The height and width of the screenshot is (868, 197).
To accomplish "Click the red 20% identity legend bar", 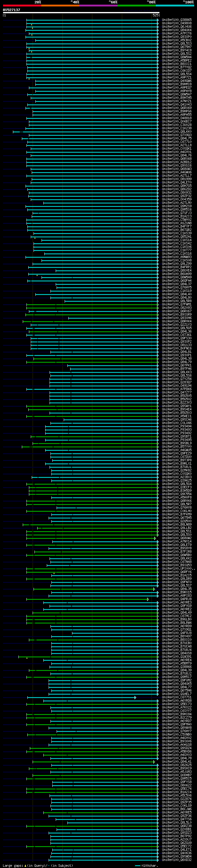I will (22, 6).
